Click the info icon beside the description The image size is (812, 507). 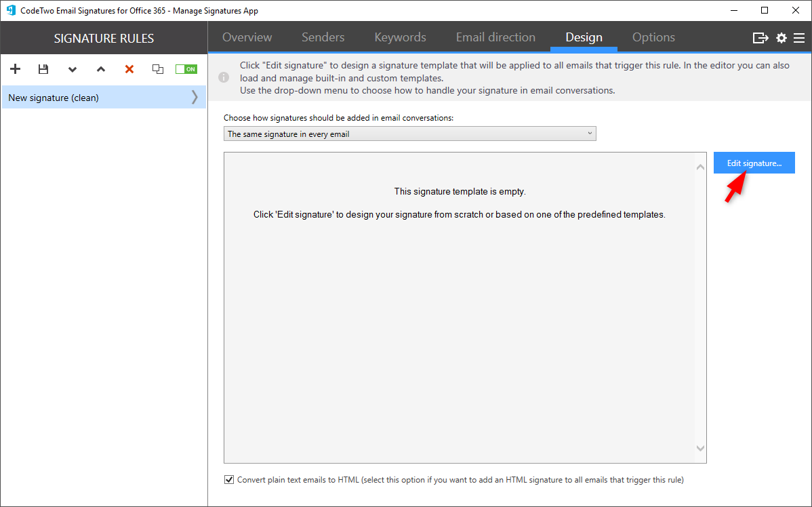point(224,78)
